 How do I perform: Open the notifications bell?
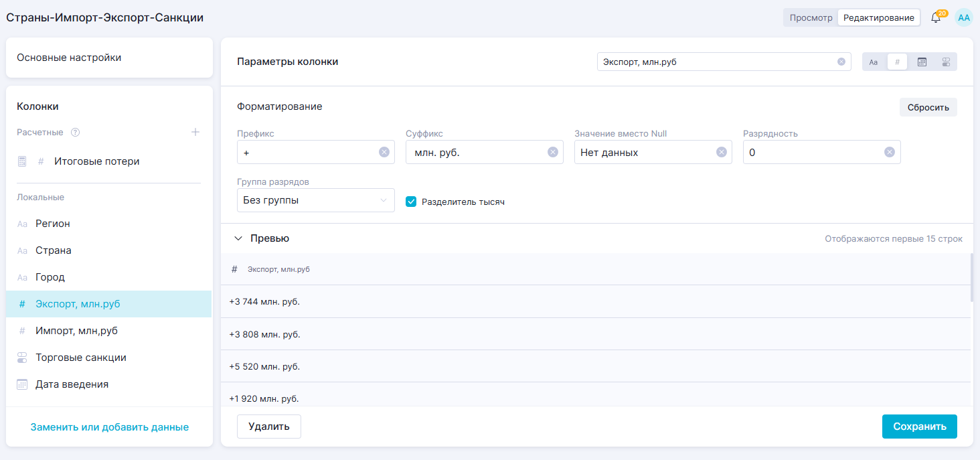pos(936,18)
